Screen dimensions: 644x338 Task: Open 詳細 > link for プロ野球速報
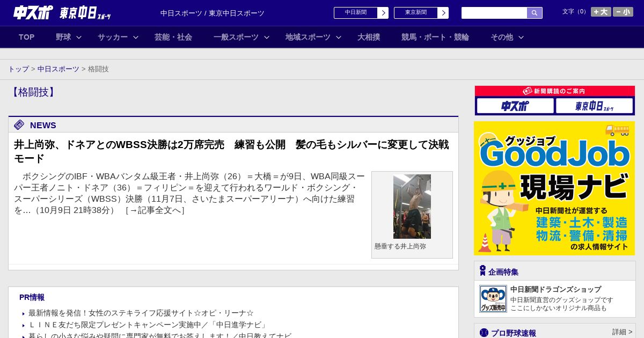point(622,332)
